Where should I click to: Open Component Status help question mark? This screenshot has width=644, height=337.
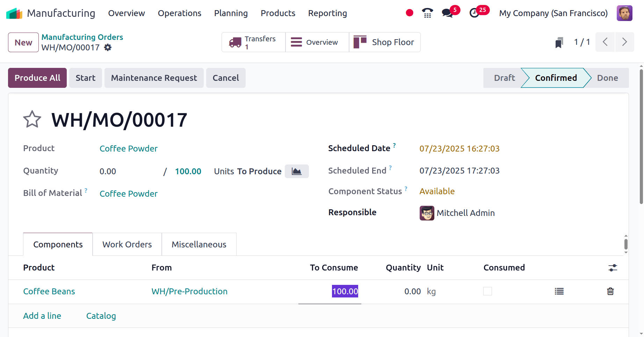[x=406, y=189]
